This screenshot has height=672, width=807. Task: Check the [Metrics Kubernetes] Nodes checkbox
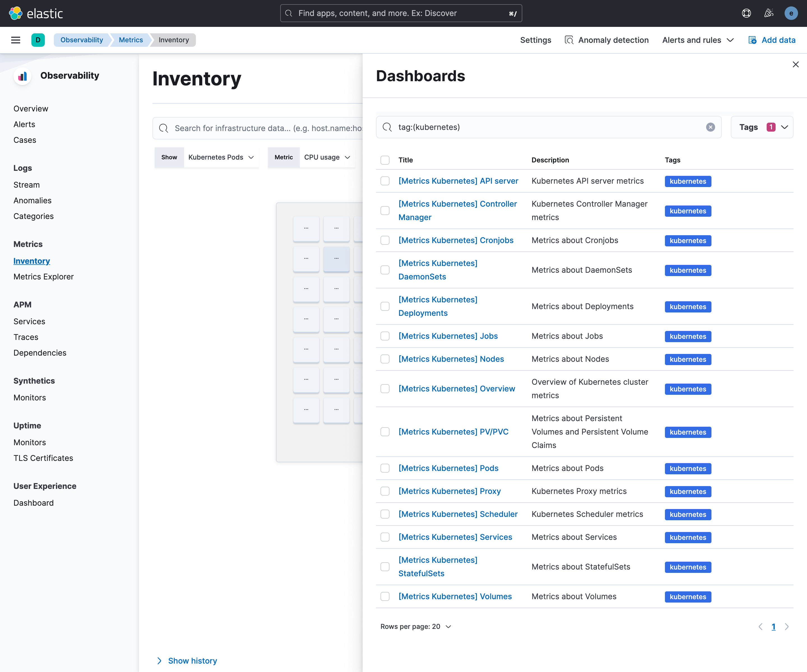pos(385,359)
